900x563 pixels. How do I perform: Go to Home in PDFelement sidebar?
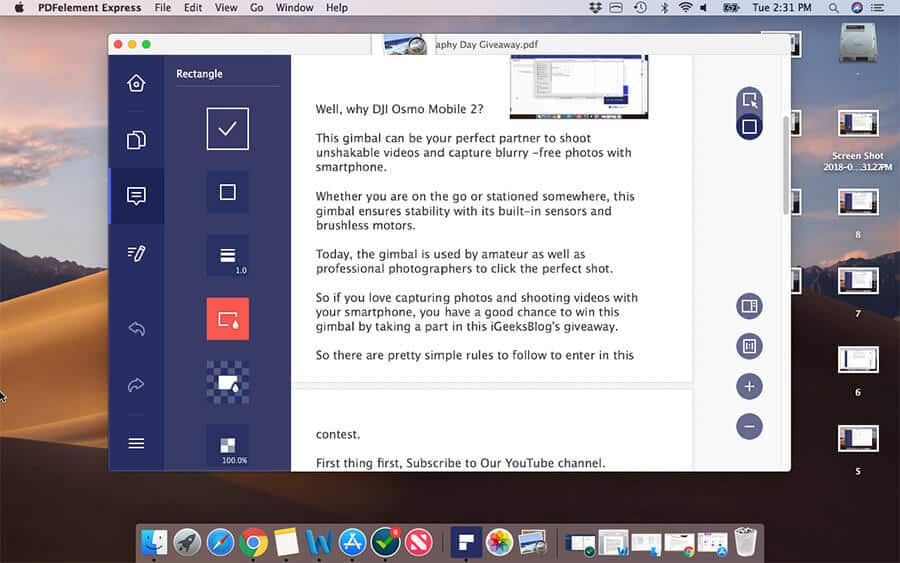(136, 83)
